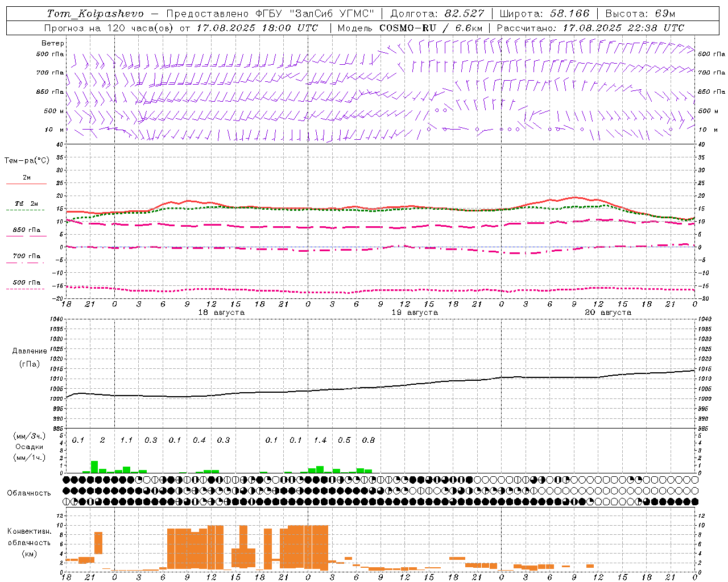The width and height of the screenshot is (728, 582).
Task: Click the '19 августа' date label
Action: tap(415, 313)
